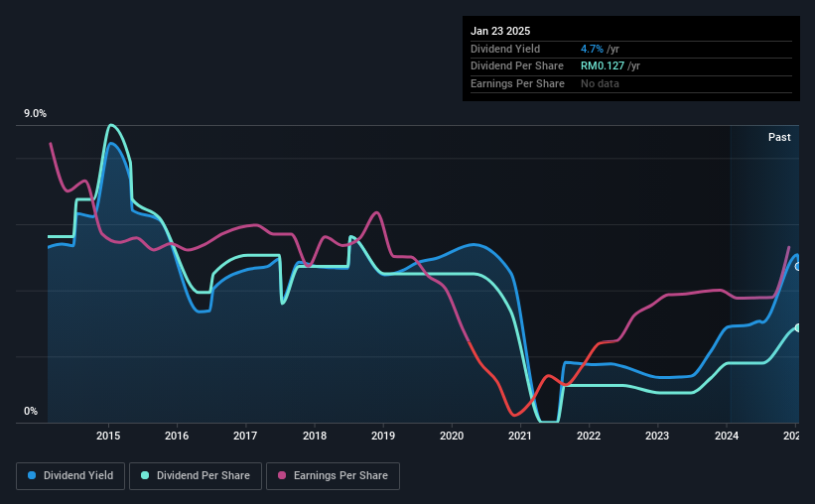Toggle the Dividend Yield legend button
Image resolution: width=815 pixels, height=504 pixels.
point(70,476)
